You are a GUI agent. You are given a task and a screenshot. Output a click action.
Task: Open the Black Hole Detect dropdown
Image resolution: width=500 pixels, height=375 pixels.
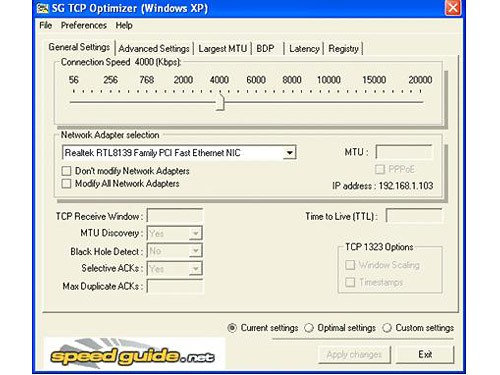pos(195,251)
